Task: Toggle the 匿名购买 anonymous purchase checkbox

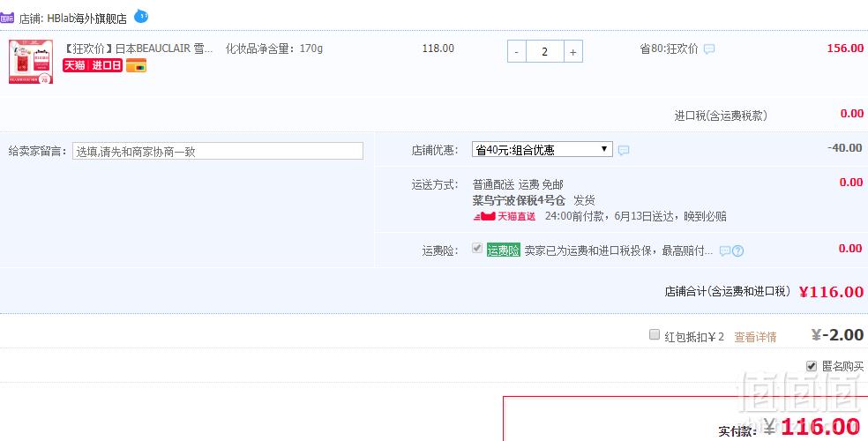Action: pyautogui.click(x=812, y=366)
